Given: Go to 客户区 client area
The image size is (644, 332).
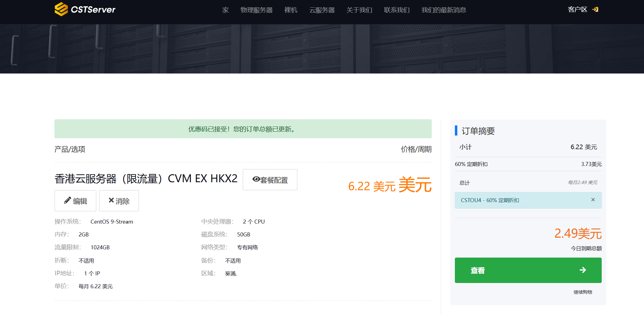Looking at the screenshot, I should (x=577, y=9).
